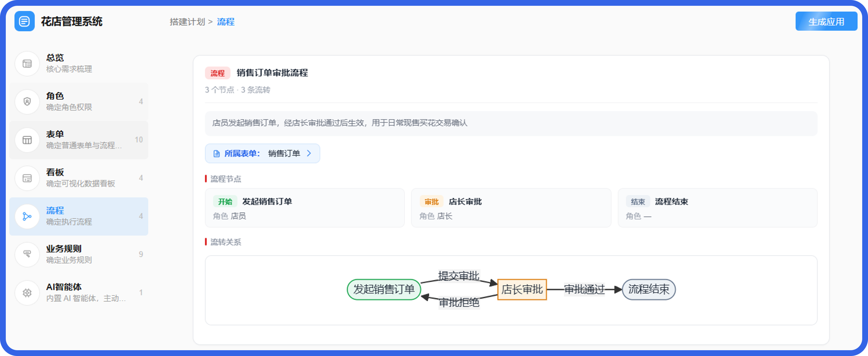
Task: Click the 花店管理系统 app title
Action: [x=72, y=21]
